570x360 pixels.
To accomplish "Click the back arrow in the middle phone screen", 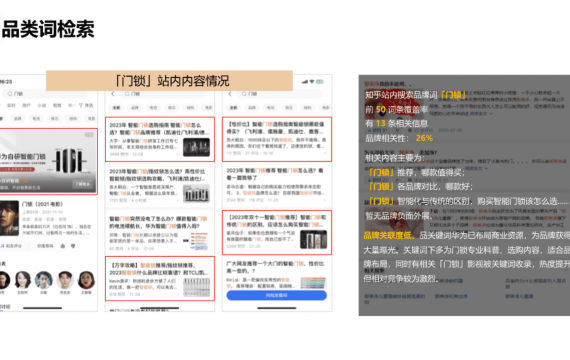I will pyautogui.click(x=113, y=94).
